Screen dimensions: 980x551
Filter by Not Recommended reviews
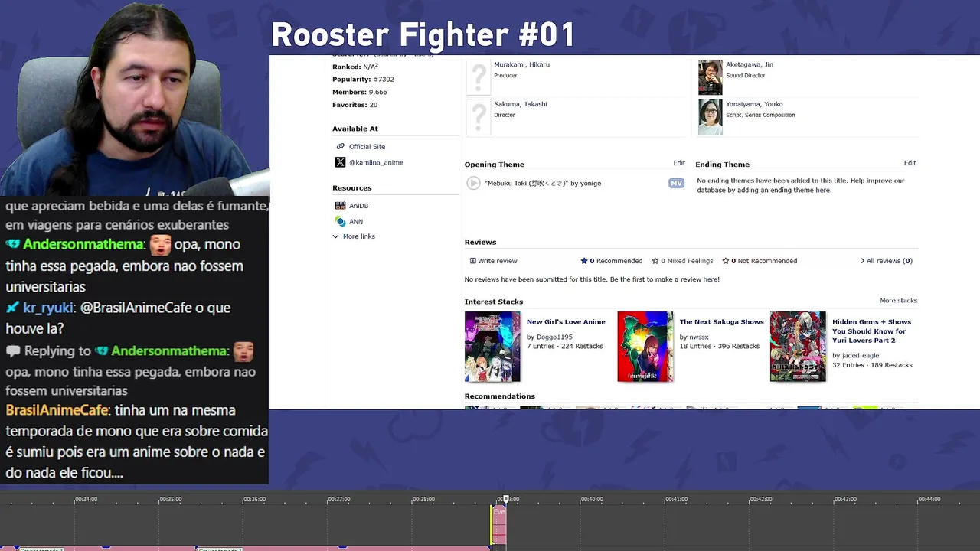[759, 261]
